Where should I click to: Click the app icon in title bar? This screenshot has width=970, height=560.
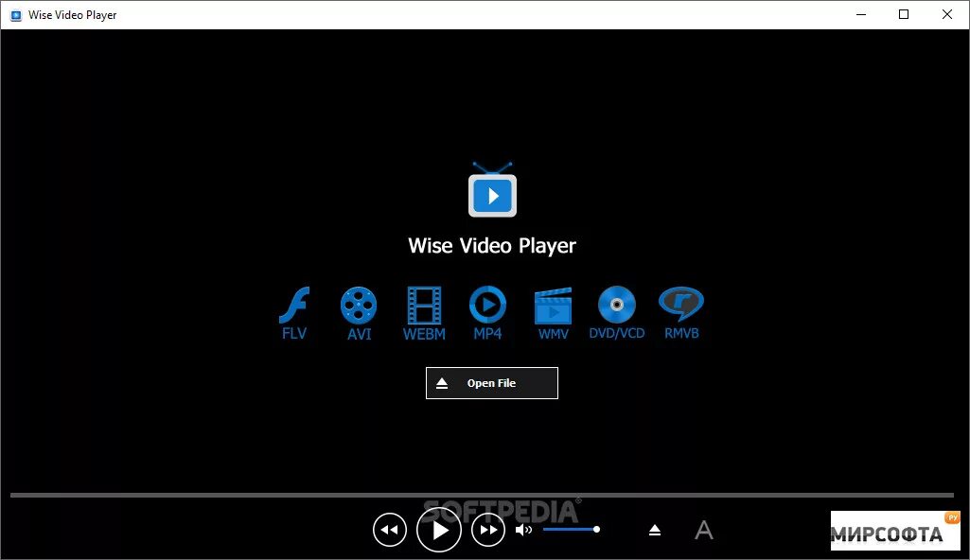pyautogui.click(x=16, y=15)
